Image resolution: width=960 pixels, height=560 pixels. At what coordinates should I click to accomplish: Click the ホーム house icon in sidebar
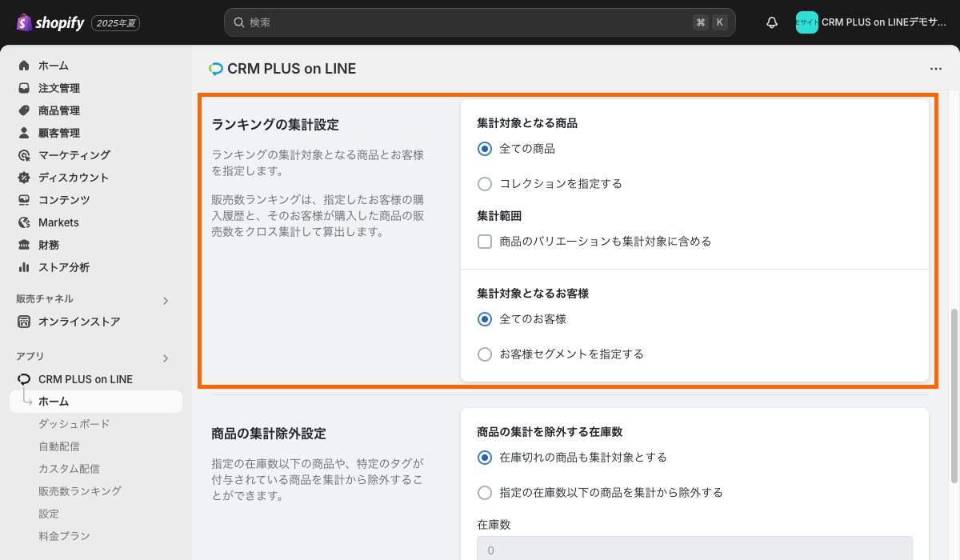point(24,66)
